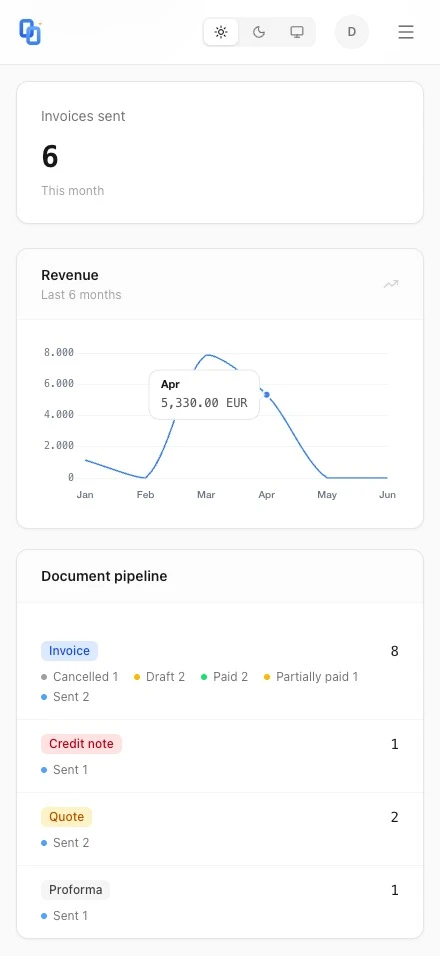This screenshot has height=956, width=440.
Task: Click the Invoice total count 8
Action: 394,651
